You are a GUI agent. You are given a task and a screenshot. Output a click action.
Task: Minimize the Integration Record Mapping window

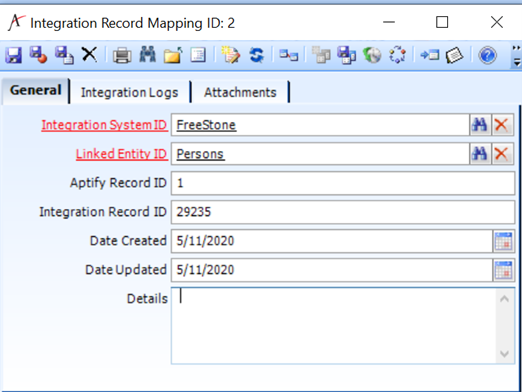click(x=389, y=22)
